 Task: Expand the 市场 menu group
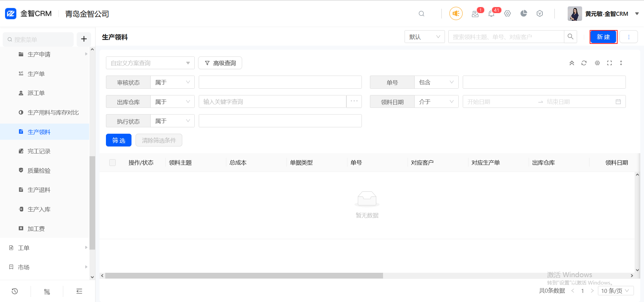click(x=45, y=267)
